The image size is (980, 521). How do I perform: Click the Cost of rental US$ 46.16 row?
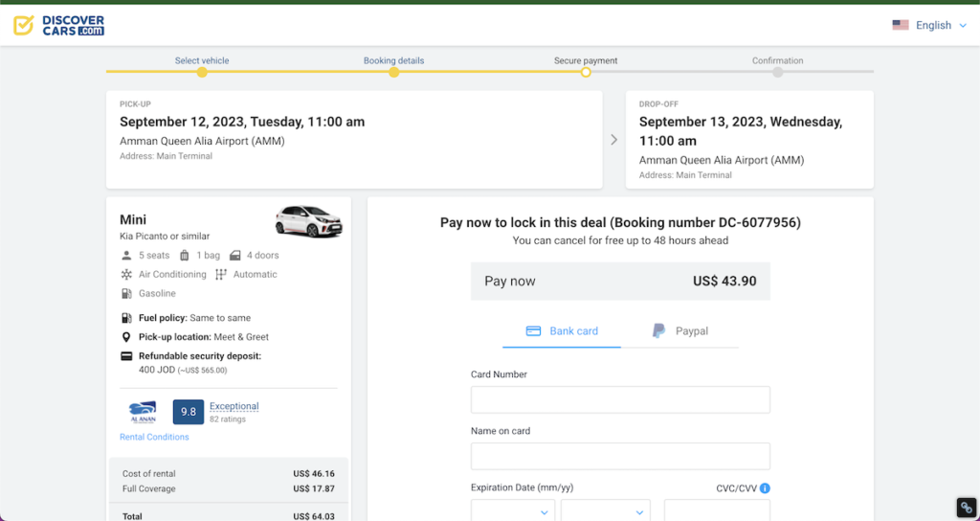[228, 474]
